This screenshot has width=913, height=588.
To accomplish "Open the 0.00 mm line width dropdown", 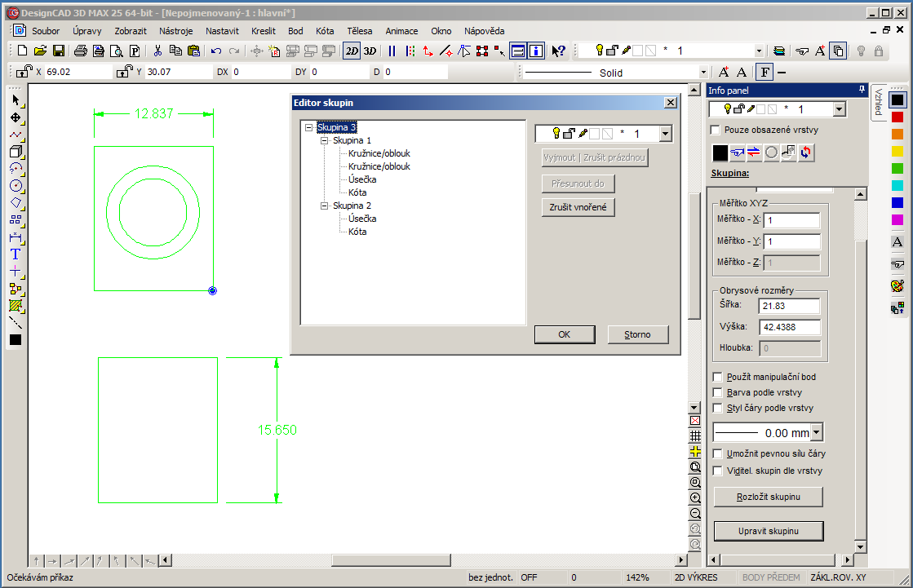I will coord(817,432).
